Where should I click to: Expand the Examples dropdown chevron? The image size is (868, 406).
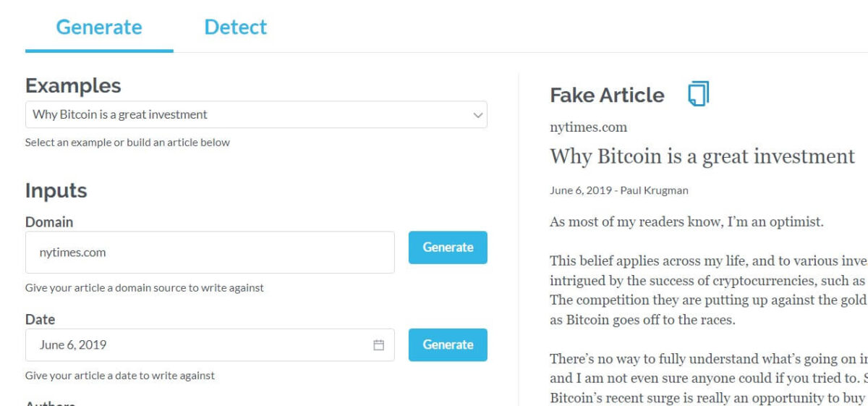coord(477,115)
